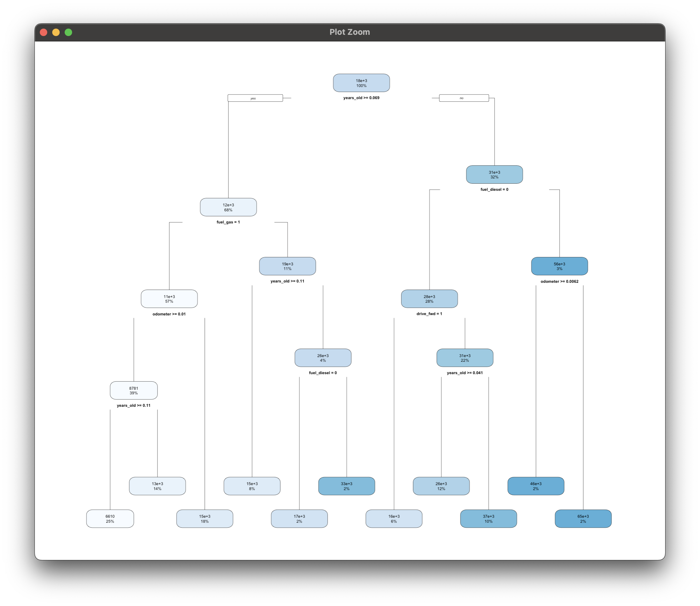Select leaf node 15e+3 18%
The width and height of the screenshot is (700, 606).
205,519
